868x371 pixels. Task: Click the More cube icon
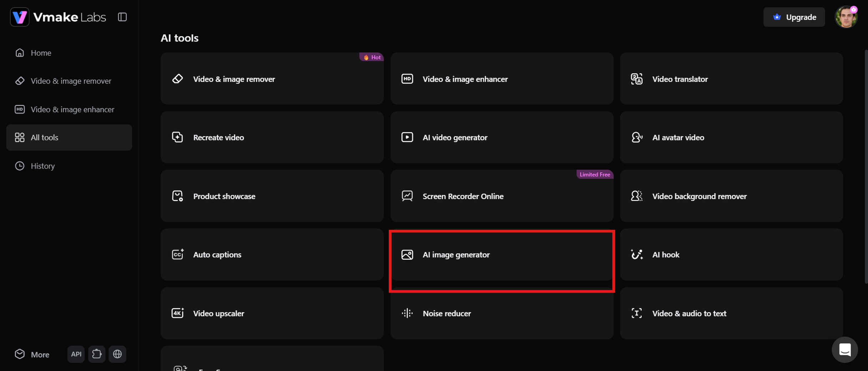pos(20,354)
